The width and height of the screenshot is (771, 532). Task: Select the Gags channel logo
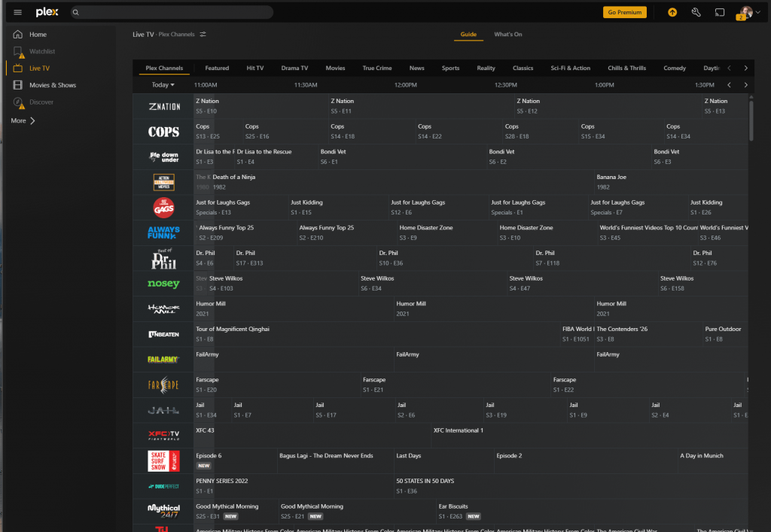[x=163, y=207]
